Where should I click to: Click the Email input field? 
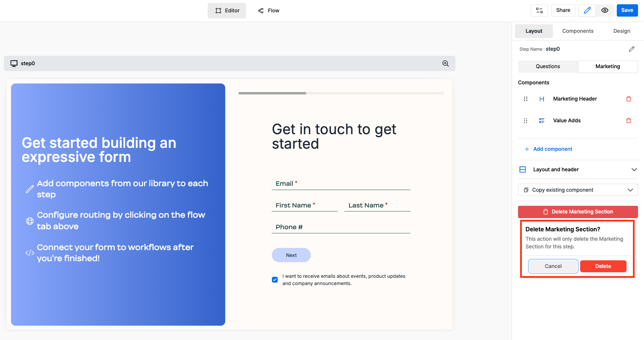341,184
